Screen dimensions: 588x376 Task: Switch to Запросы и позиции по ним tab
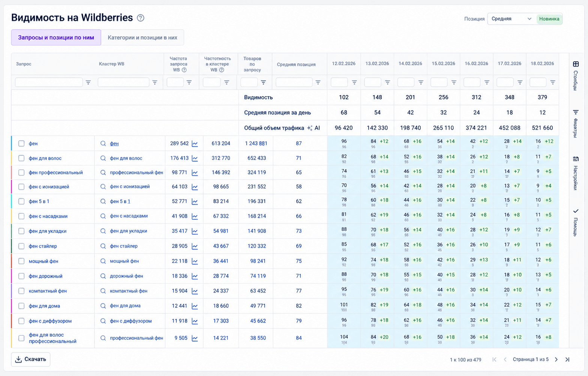56,37
